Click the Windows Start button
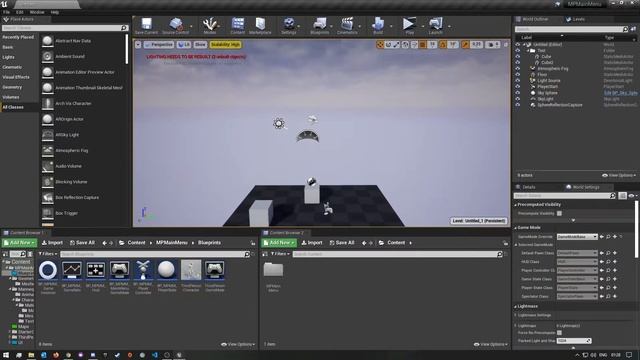Image resolution: width=640 pixels, height=360 pixels. click(x=6, y=355)
